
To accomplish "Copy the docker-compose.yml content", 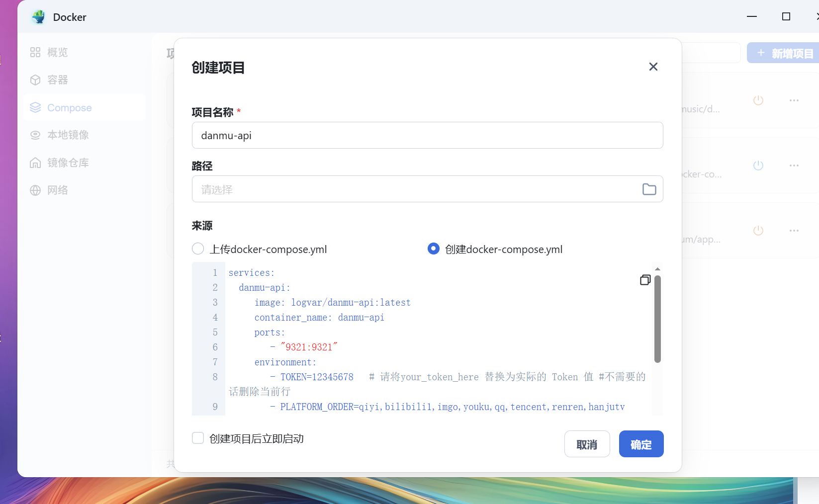I will click(645, 280).
